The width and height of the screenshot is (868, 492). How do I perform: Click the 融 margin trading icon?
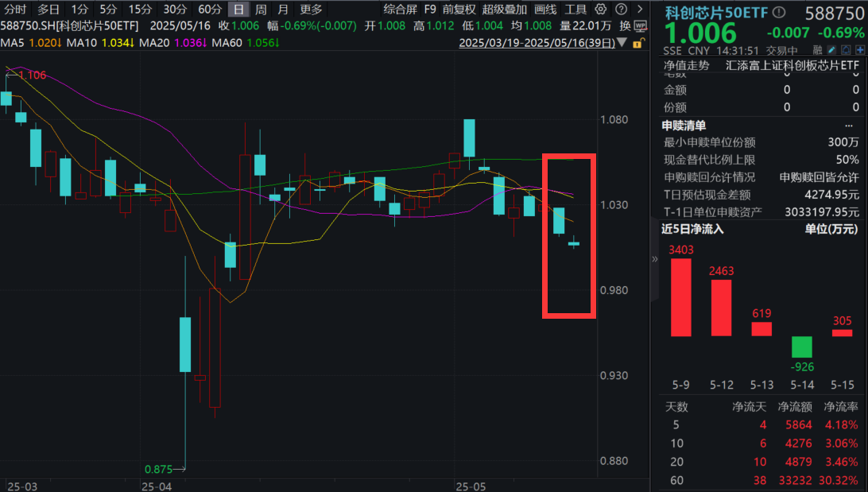pos(817,49)
